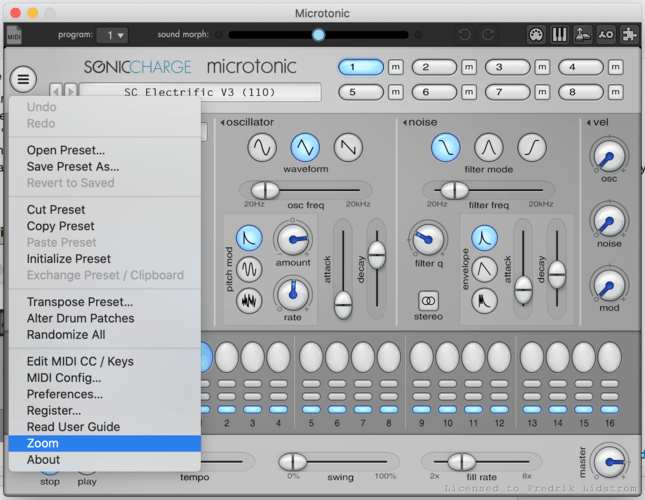Mute drum channel 7
Image resolution: width=645 pixels, height=500 pixels.
(542, 92)
